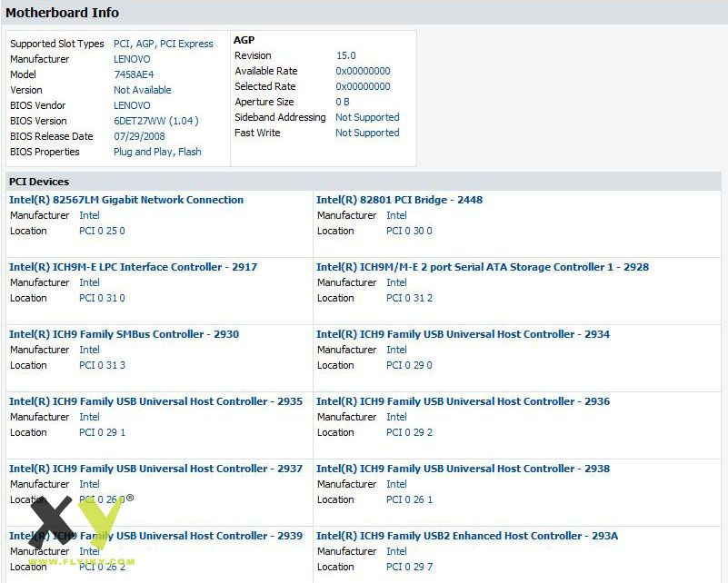Select "Intel(R) 82567LM Gigabit Network Connection" title

(126, 200)
